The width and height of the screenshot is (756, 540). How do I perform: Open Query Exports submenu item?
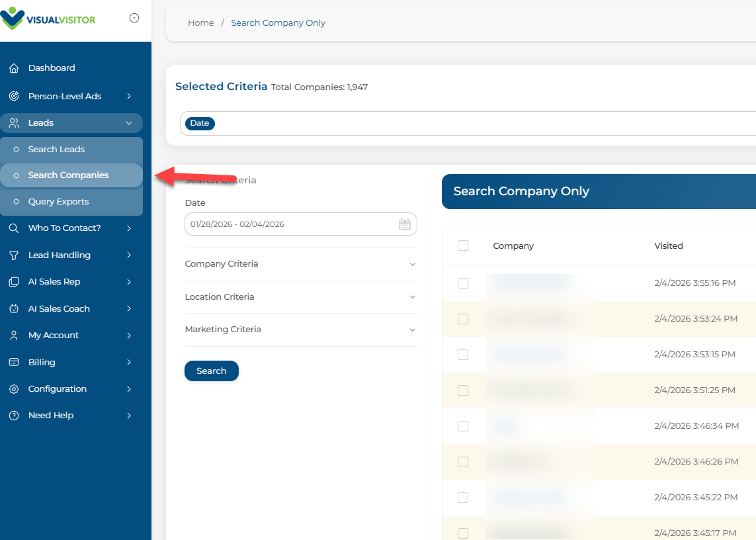[x=58, y=202]
